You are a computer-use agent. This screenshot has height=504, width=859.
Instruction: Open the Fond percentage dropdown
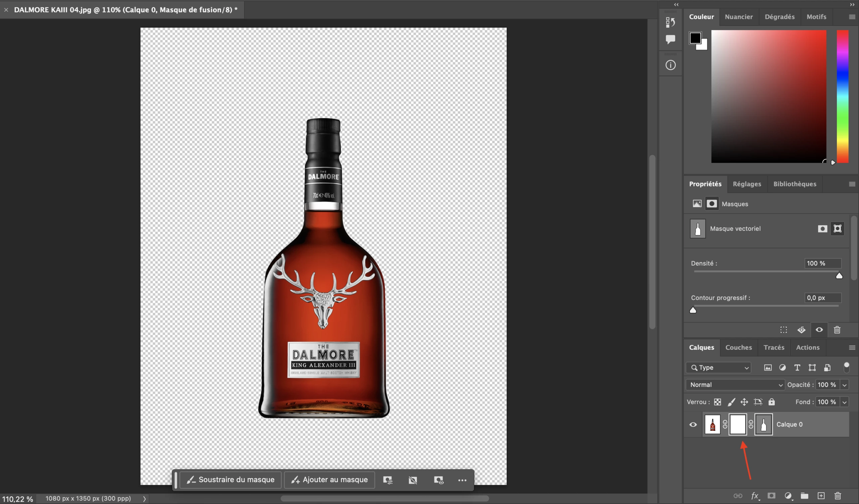tap(845, 402)
